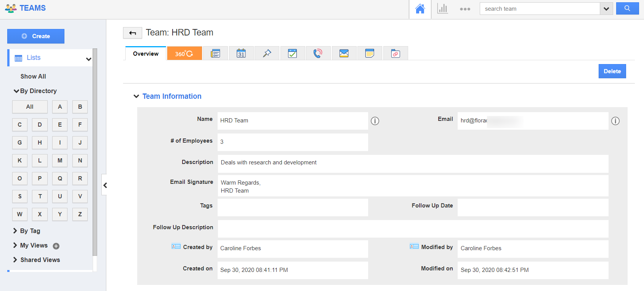Open the search team dropdown arrow
The width and height of the screenshot is (644, 291).
606,9
